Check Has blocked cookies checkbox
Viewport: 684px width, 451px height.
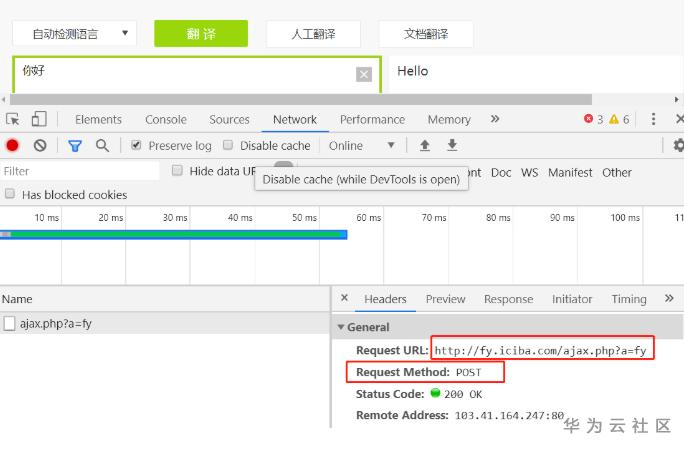(10, 194)
